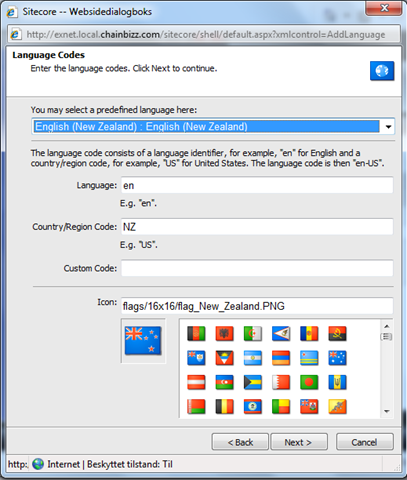The image size is (407, 480).
Task: Cancel the Add Language wizard
Action: click(x=365, y=442)
